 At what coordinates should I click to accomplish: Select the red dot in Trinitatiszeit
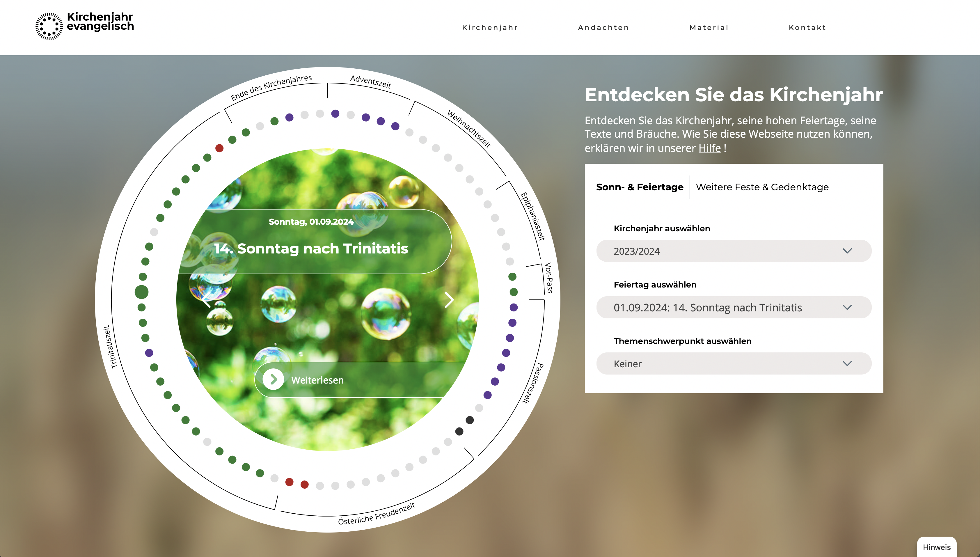pyautogui.click(x=219, y=148)
